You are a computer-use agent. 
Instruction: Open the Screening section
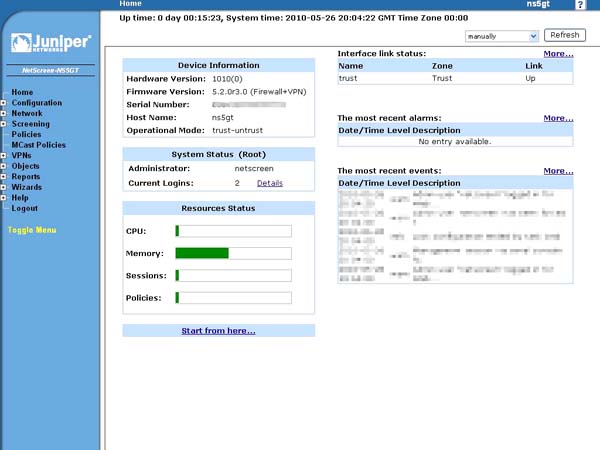click(x=31, y=124)
